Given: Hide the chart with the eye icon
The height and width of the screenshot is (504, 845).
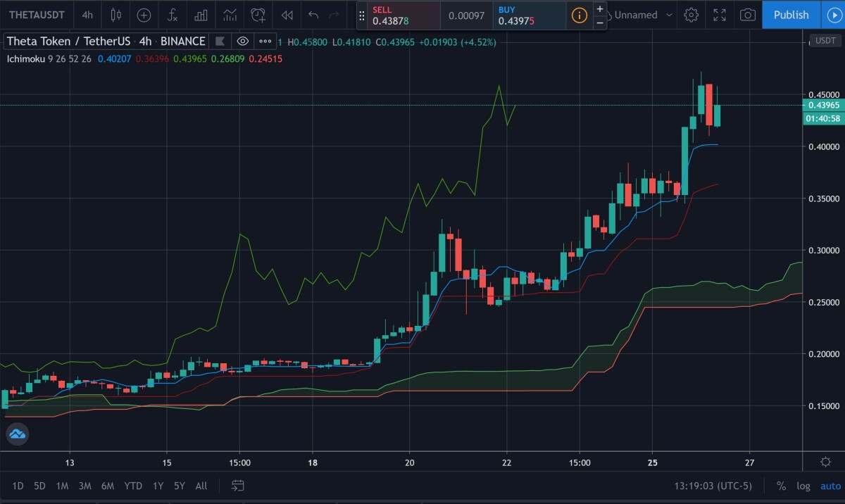Looking at the screenshot, I should (x=243, y=42).
